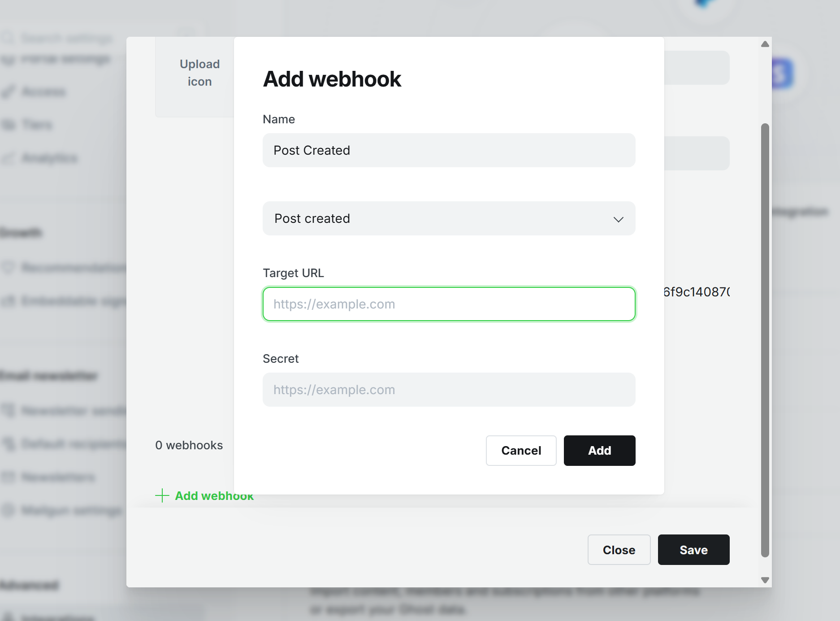Screen dimensions: 840x621
Task: Click inside the Target URL field
Action: (449, 304)
